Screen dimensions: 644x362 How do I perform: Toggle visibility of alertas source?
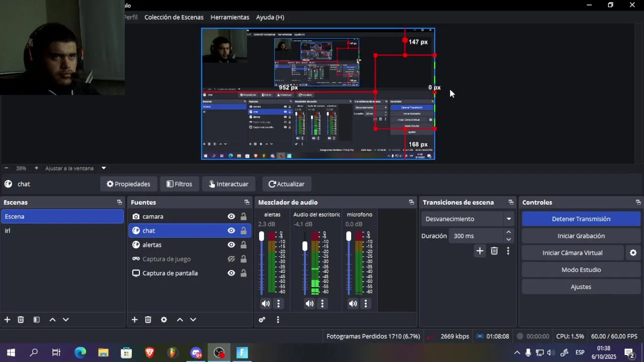click(x=231, y=245)
